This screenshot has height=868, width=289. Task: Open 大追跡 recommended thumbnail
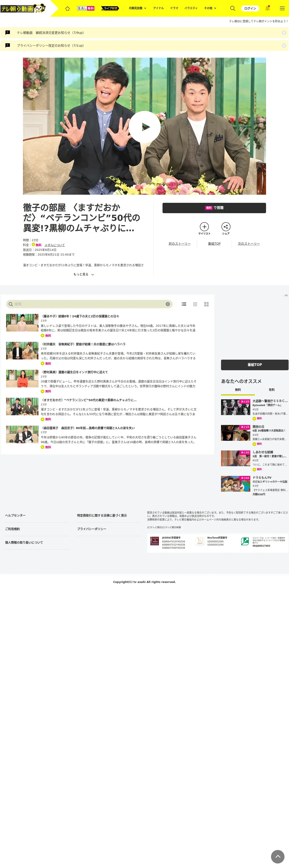[235, 407]
